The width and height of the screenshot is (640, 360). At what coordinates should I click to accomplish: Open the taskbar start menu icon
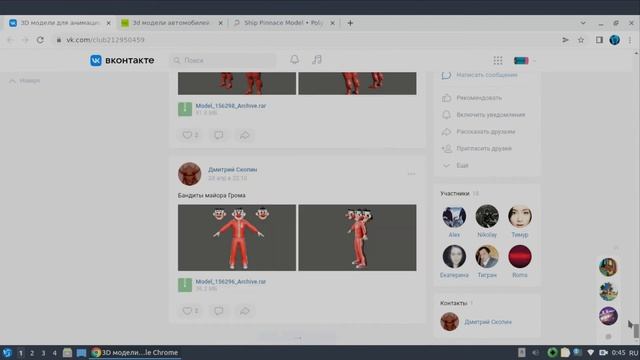pyautogui.click(x=7, y=353)
